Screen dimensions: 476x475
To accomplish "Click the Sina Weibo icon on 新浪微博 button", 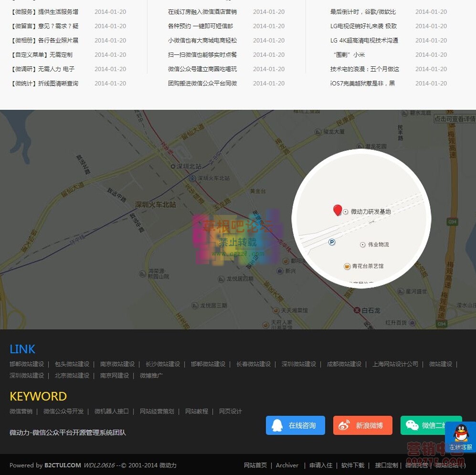I will tap(345, 425).
